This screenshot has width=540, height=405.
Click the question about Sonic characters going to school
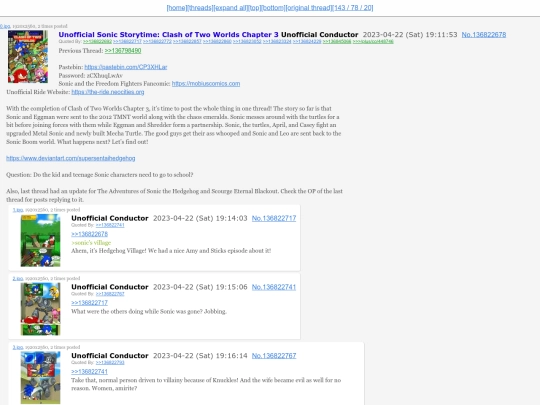pos(100,175)
